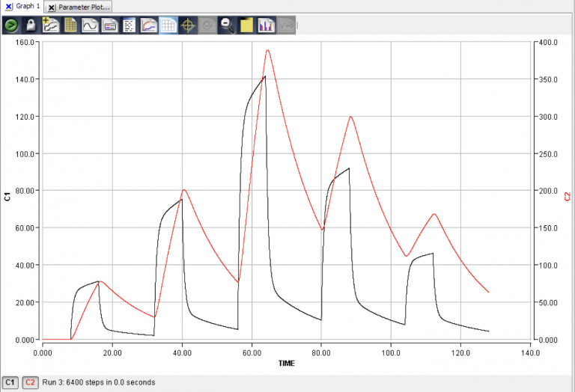The image size is (575, 392).
Task: Click the grayed y'=0 icon
Action: coord(286,25)
